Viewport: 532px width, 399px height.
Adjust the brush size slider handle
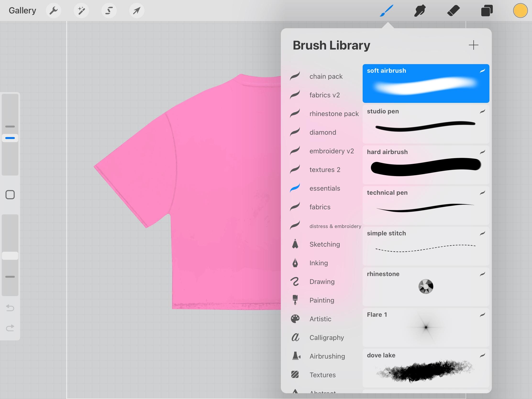pyautogui.click(x=10, y=138)
